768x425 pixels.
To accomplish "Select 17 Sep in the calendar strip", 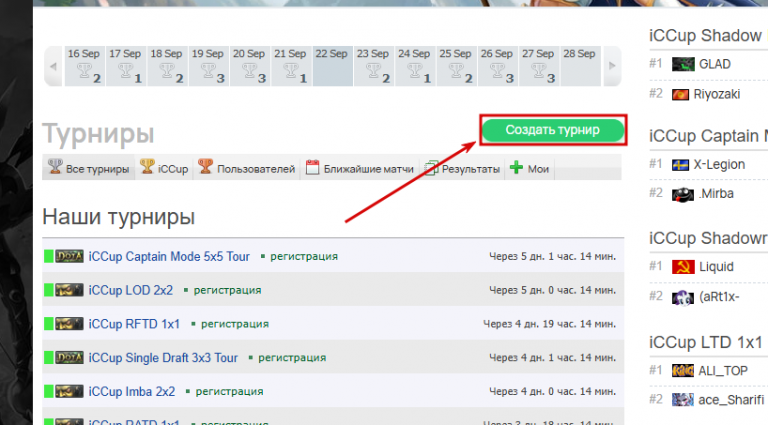I will pos(126,66).
